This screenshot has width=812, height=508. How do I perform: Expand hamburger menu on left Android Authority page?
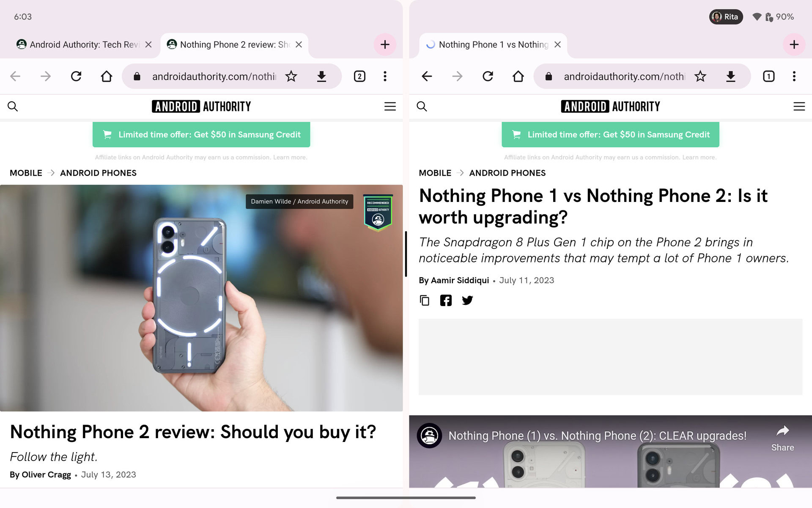(390, 106)
